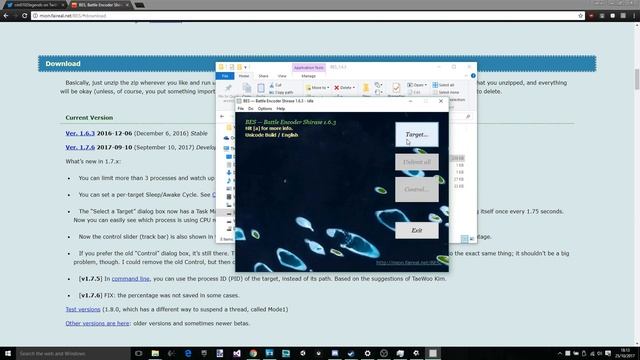
Task: Open Quick Access Toolbar customize dropdown in Explorer
Action: [x=245, y=67]
